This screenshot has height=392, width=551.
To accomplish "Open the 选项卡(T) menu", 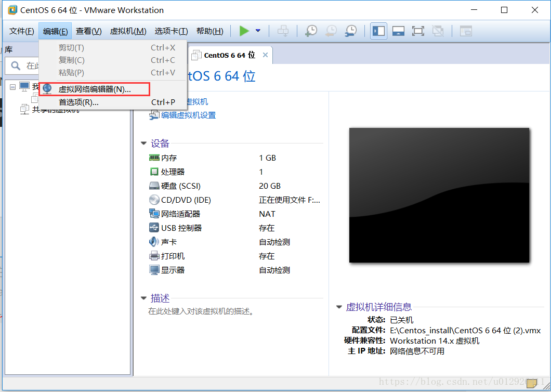I will click(x=171, y=31).
